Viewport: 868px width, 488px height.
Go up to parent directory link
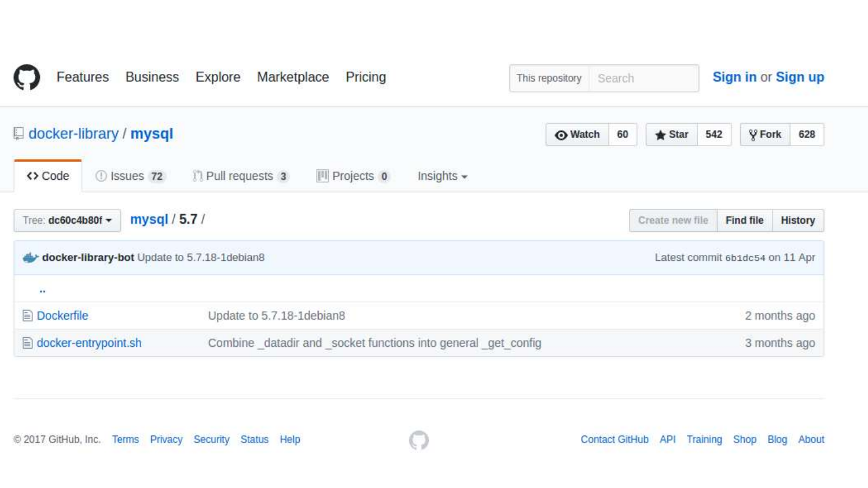point(42,289)
